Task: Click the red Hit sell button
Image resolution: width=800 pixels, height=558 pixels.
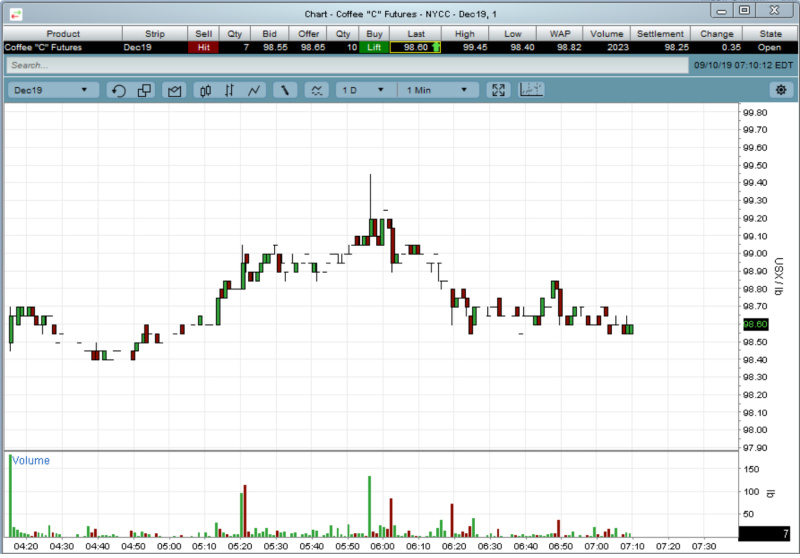Action: 204,47
